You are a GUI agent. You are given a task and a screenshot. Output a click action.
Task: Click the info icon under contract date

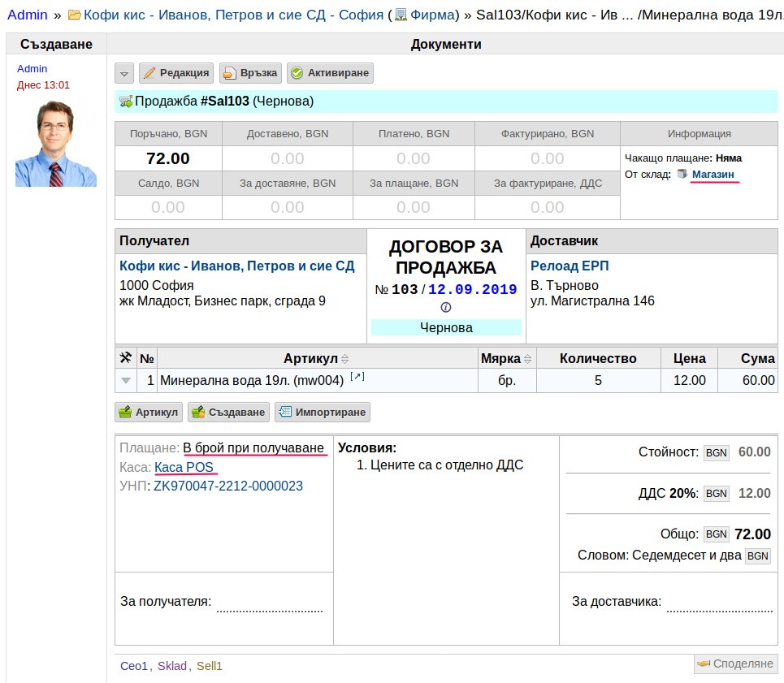point(445,307)
